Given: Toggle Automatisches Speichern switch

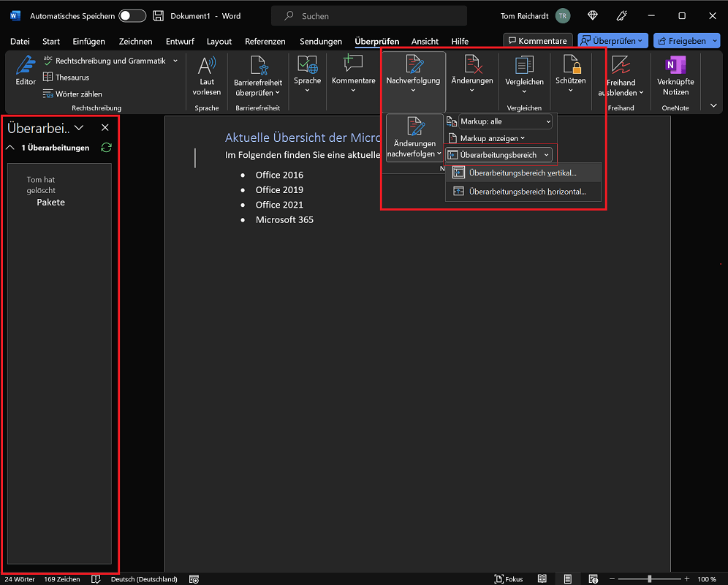Looking at the screenshot, I should [132, 16].
